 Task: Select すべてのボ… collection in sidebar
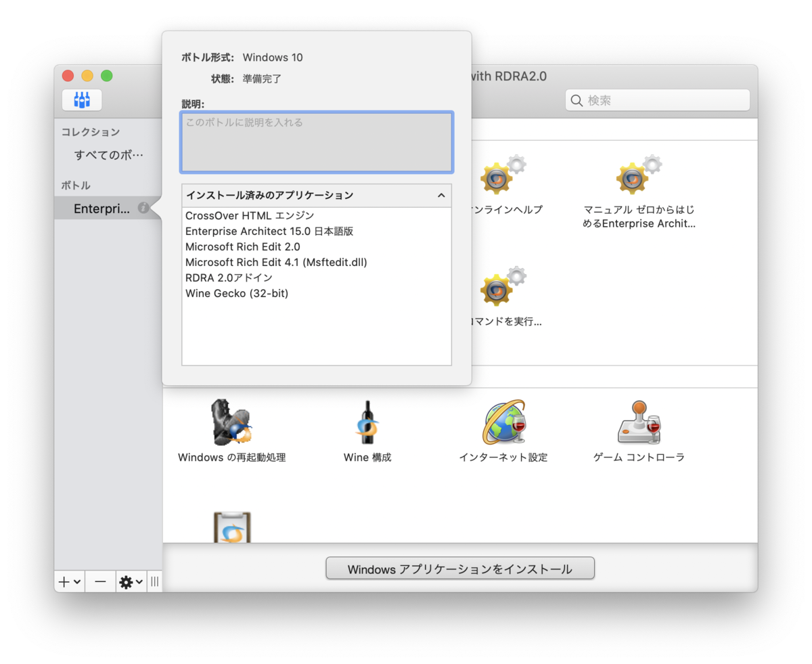pyautogui.click(x=109, y=155)
